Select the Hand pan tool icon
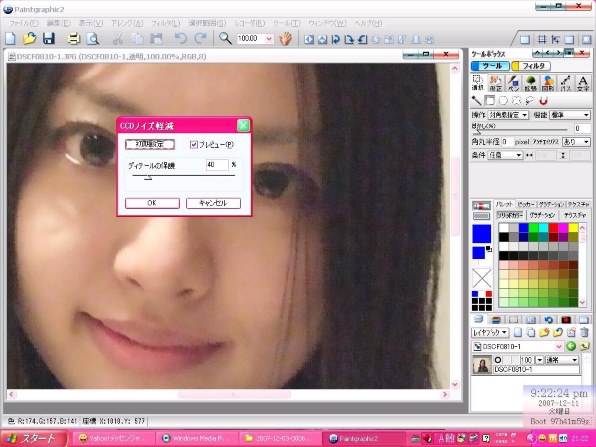The image size is (596, 447). 285,38
